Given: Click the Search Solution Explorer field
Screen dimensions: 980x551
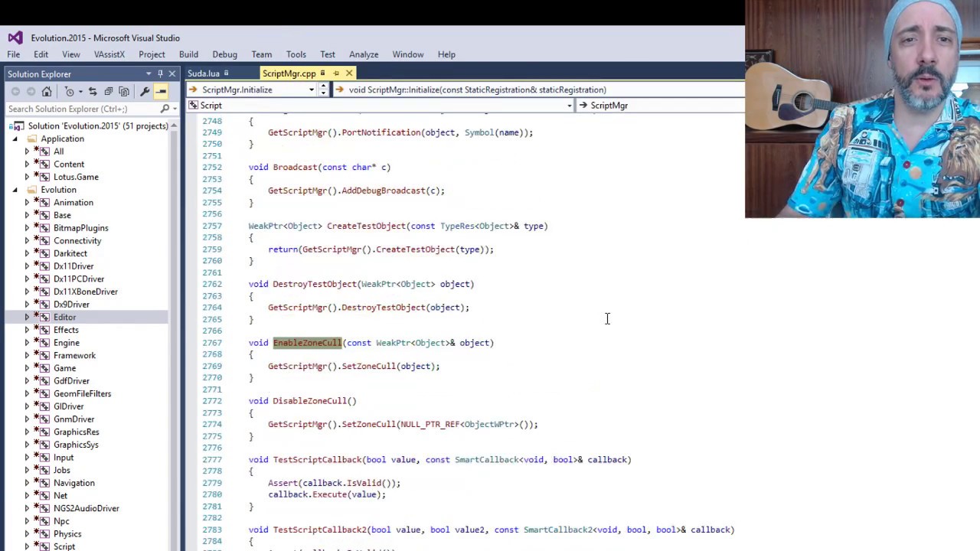Looking at the screenshot, I should point(80,109).
